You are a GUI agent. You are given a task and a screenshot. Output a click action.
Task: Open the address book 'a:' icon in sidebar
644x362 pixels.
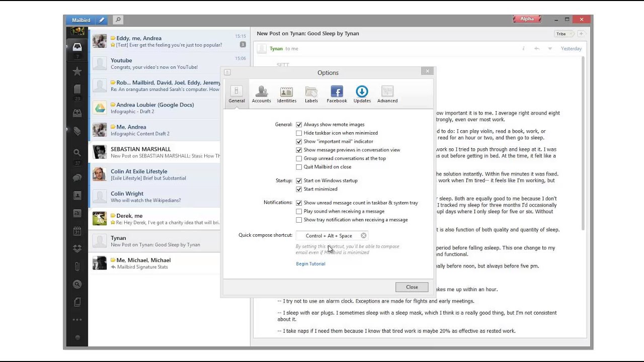(x=77, y=213)
